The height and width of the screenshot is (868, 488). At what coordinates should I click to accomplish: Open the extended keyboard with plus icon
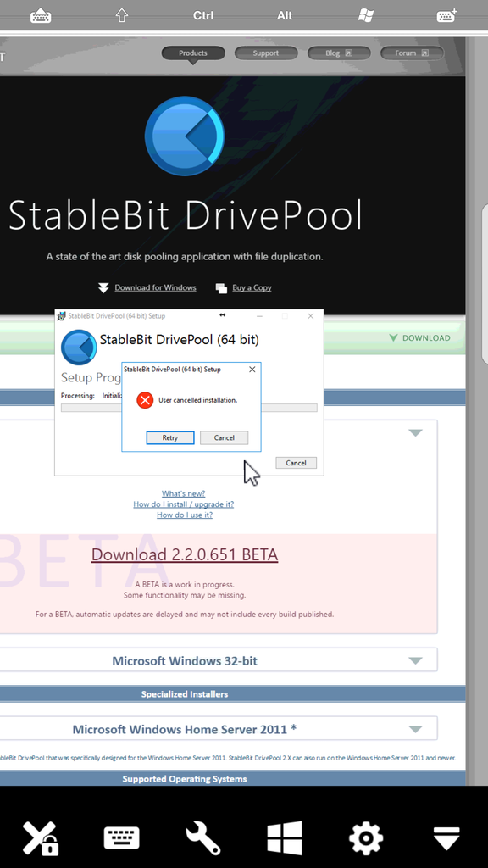coord(446,15)
